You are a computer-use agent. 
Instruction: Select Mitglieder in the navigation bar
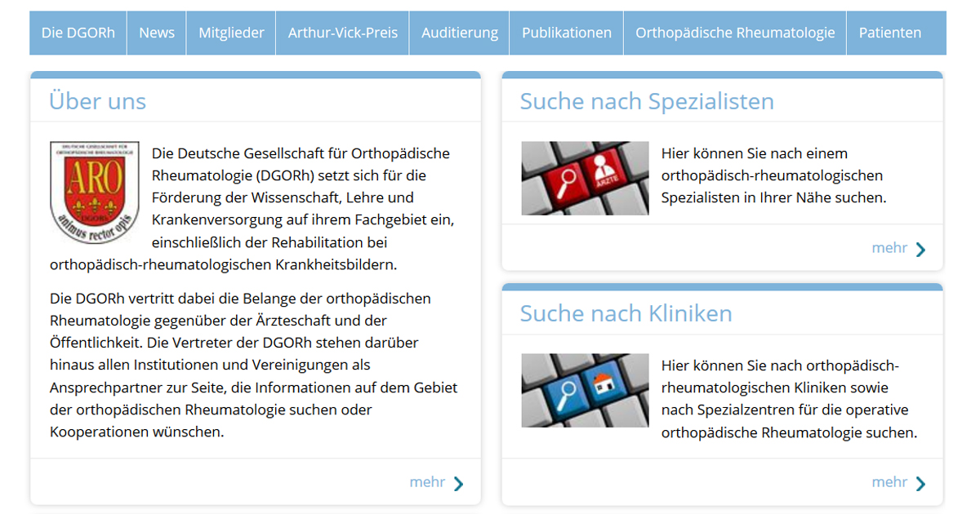(x=231, y=33)
